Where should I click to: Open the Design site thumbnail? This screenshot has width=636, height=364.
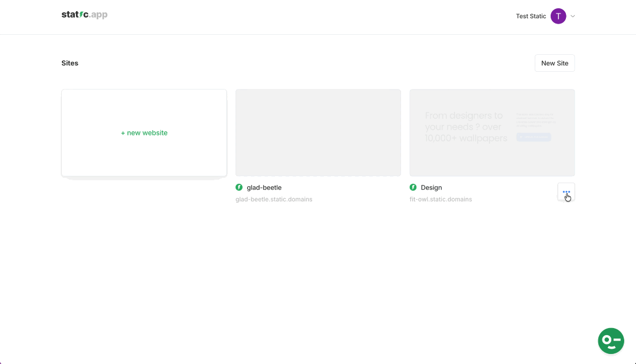click(492, 133)
